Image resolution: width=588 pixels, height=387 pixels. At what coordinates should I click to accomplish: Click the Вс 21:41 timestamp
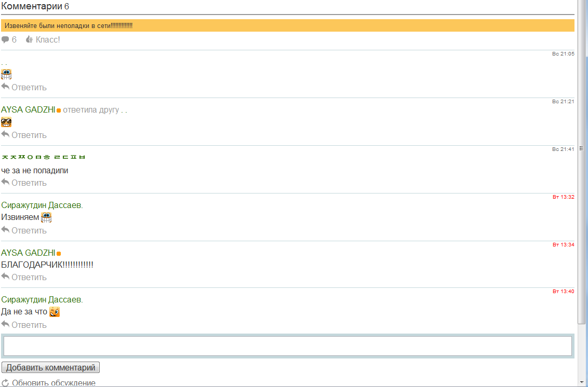coord(563,149)
